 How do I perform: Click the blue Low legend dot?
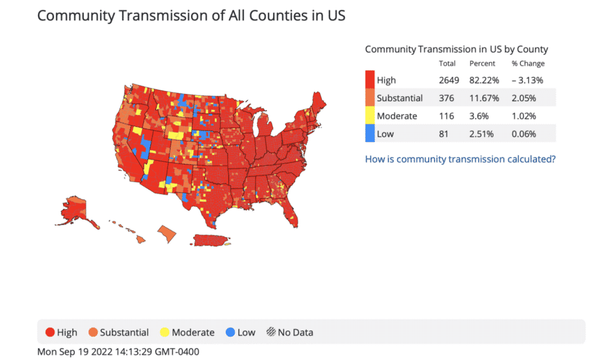(230, 332)
